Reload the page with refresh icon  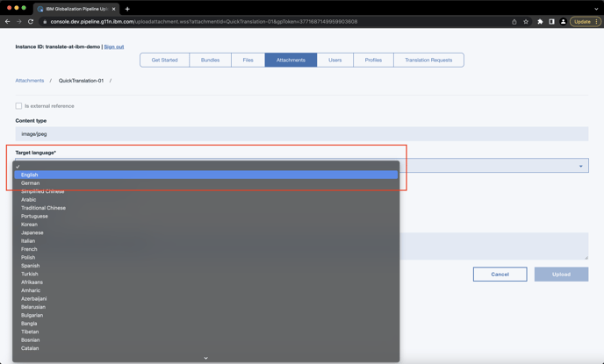tap(31, 22)
